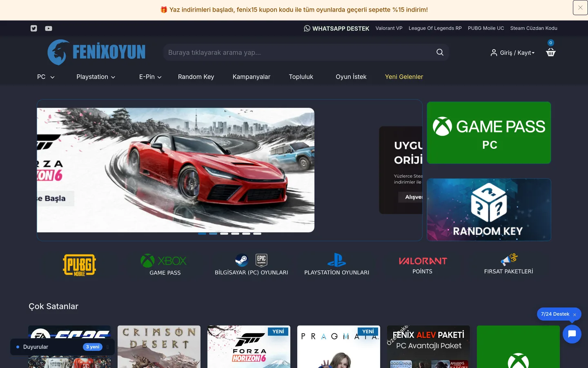Open the Valorant Points category
The width and height of the screenshot is (588, 368).
[x=423, y=265]
